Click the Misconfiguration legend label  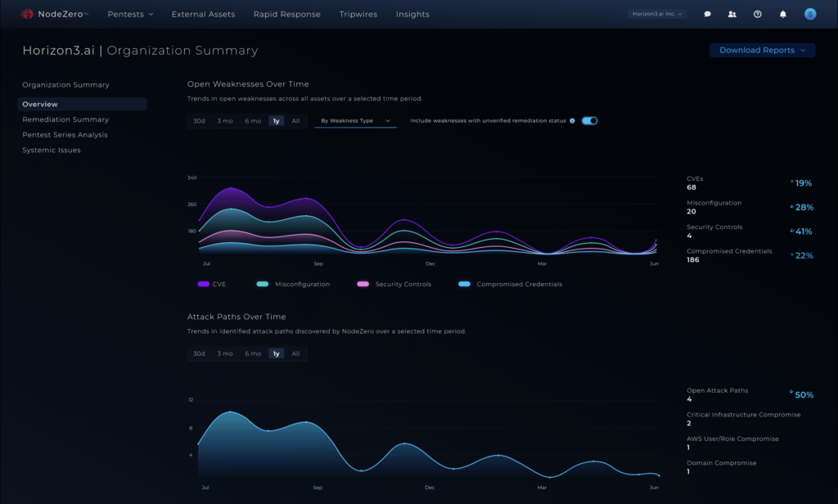click(303, 285)
